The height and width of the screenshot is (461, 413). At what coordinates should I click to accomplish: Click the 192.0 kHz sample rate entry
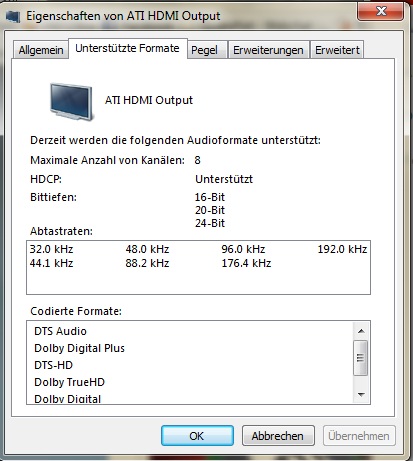pyautogui.click(x=342, y=249)
